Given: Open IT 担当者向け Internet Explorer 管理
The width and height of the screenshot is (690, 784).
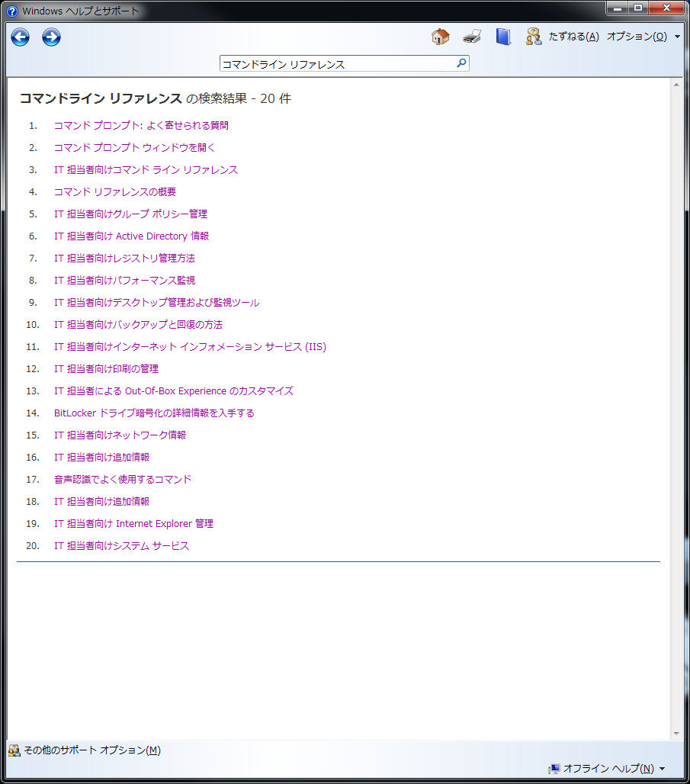Looking at the screenshot, I should pos(133,523).
